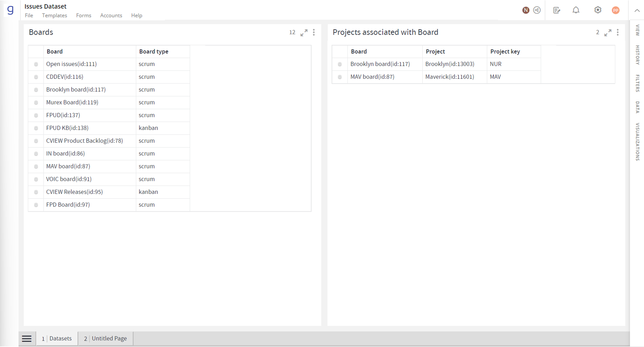Click Board column header in Projects panel
This screenshot has height=347, width=644.
pos(385,52)
